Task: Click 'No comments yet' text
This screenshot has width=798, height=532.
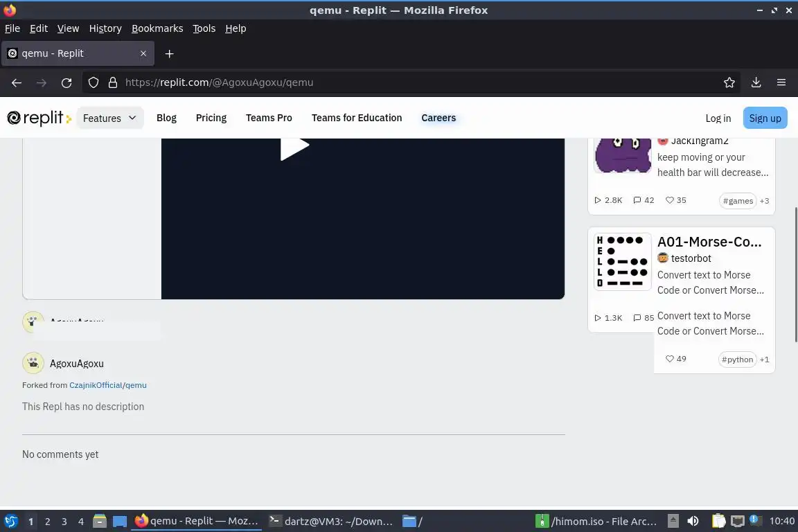Action: pos(60,454)
